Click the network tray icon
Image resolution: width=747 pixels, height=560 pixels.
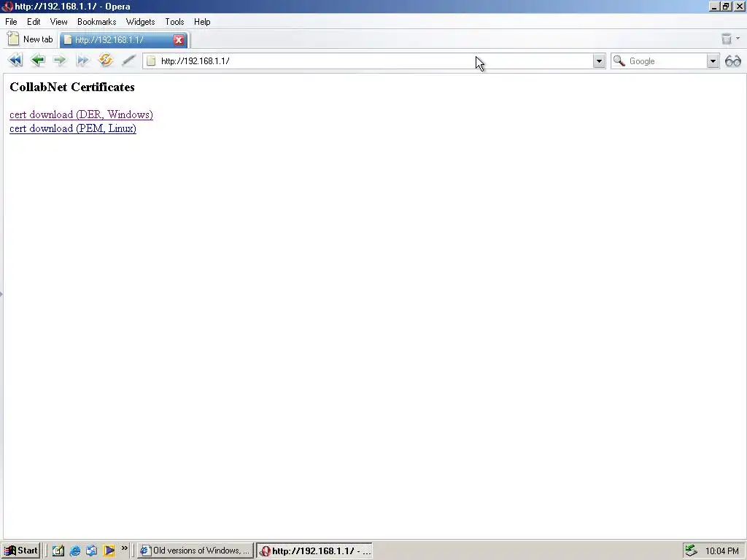tap(692, 551)
